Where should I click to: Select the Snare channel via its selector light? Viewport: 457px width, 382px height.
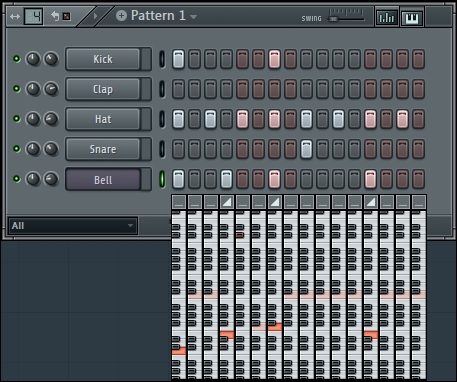(162, 149)
